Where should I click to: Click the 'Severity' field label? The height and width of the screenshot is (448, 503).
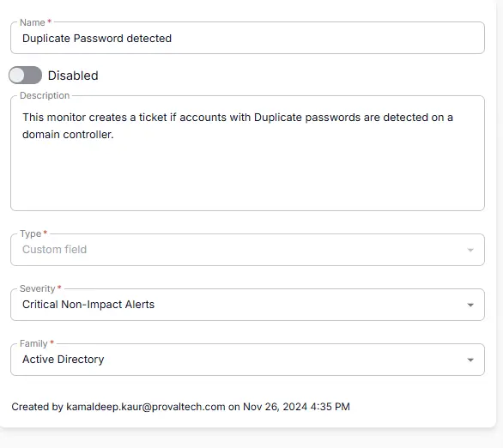tap(38, 288)
